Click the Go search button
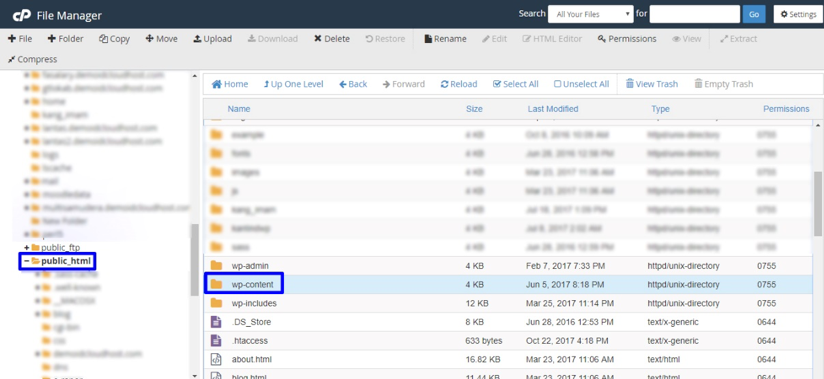 754,14
